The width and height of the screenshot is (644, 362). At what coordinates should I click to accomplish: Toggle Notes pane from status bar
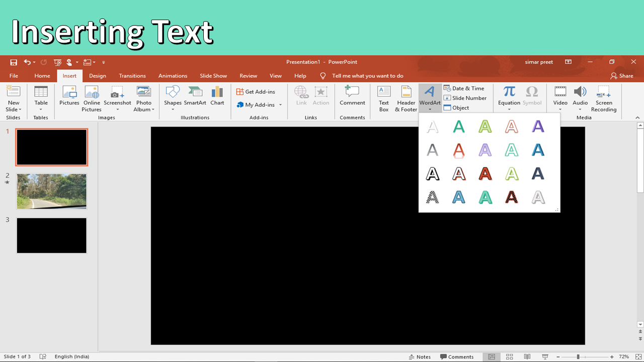(x=420, y=356)
